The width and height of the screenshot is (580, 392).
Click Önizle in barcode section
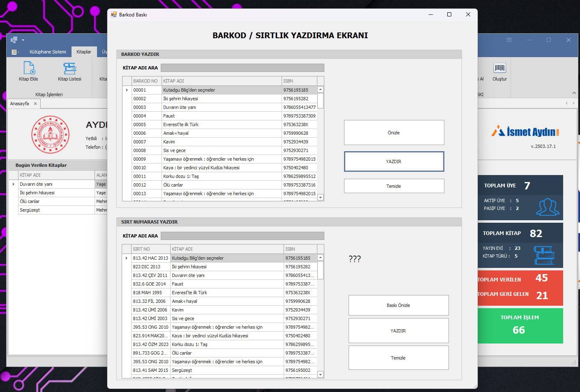394,133
